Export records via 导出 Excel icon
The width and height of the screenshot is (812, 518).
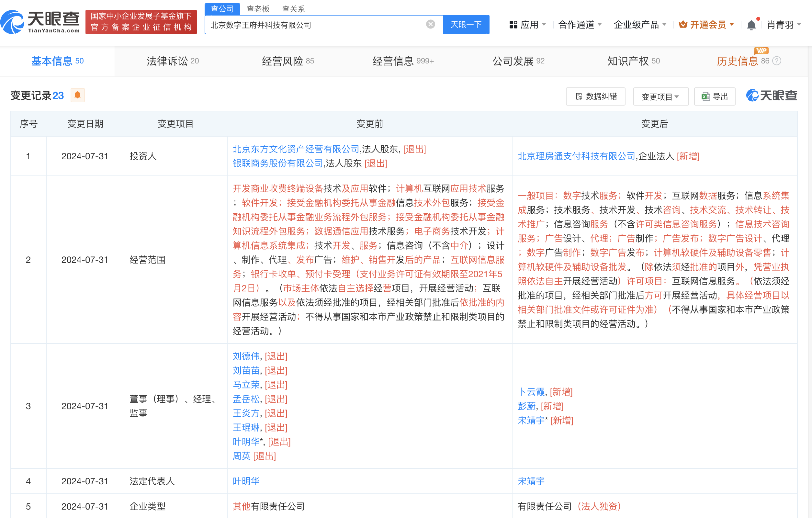(x=715, y=96)
